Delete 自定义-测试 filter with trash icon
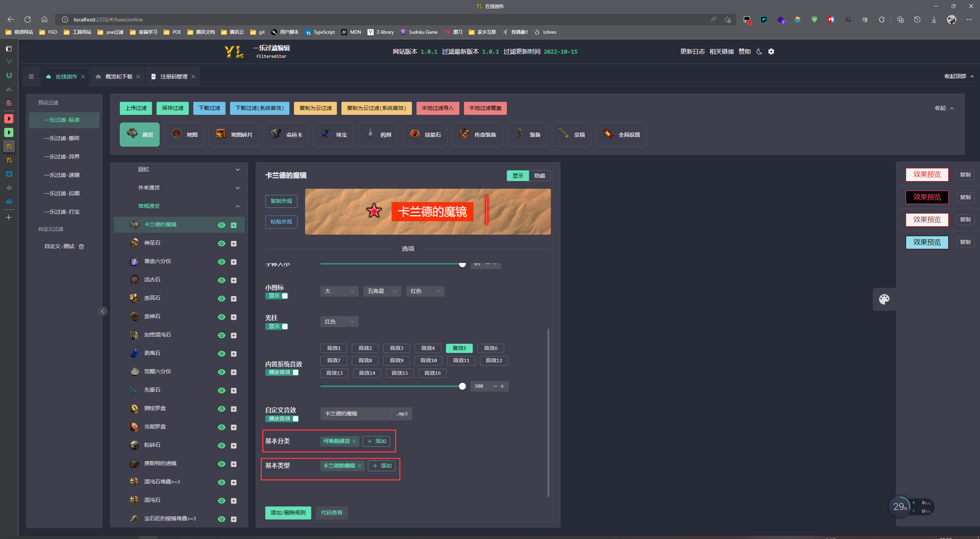980x539 pixels. pos(81,247)
